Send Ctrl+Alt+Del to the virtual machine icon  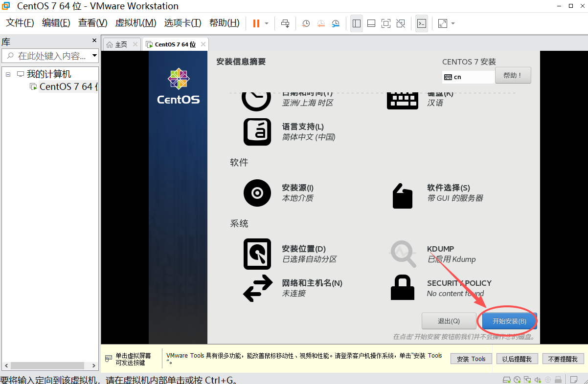click(285, 23)
